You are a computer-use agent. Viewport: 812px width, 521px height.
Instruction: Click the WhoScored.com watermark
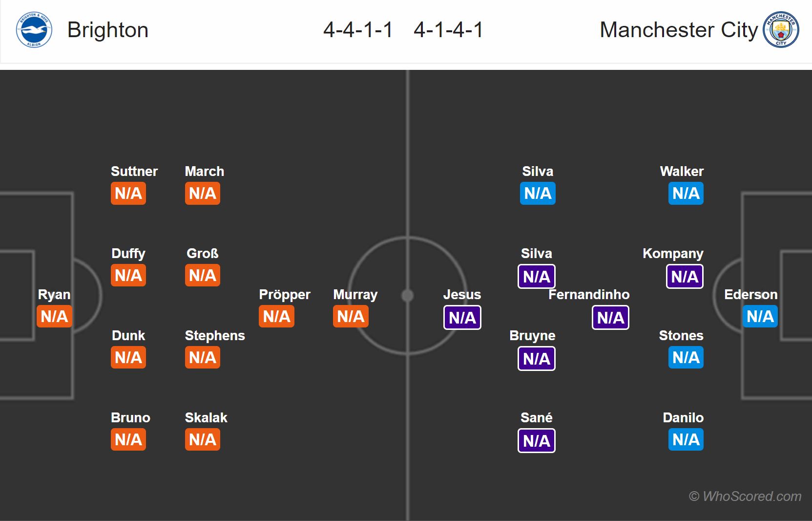pos(745,496)
